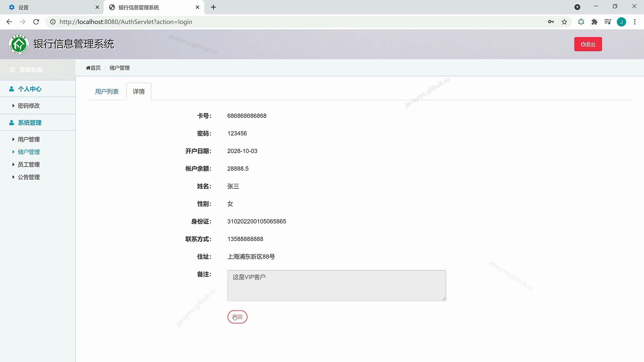Image resolution: width=644 pixels, height=362 pixels.
Task: Select the 个人中心 person icon
Action: 11,88
